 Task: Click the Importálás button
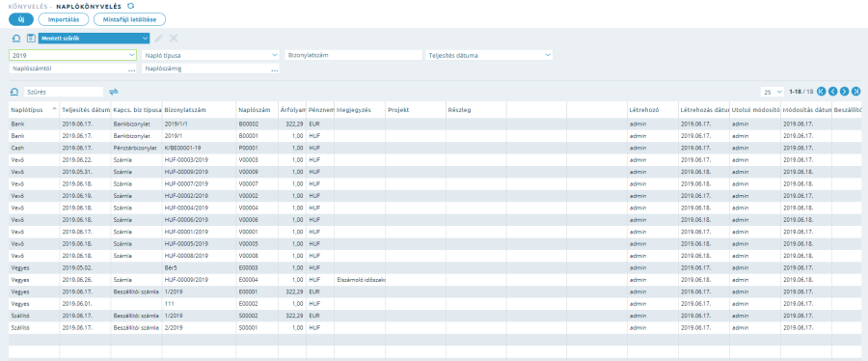tap(64, 19)
